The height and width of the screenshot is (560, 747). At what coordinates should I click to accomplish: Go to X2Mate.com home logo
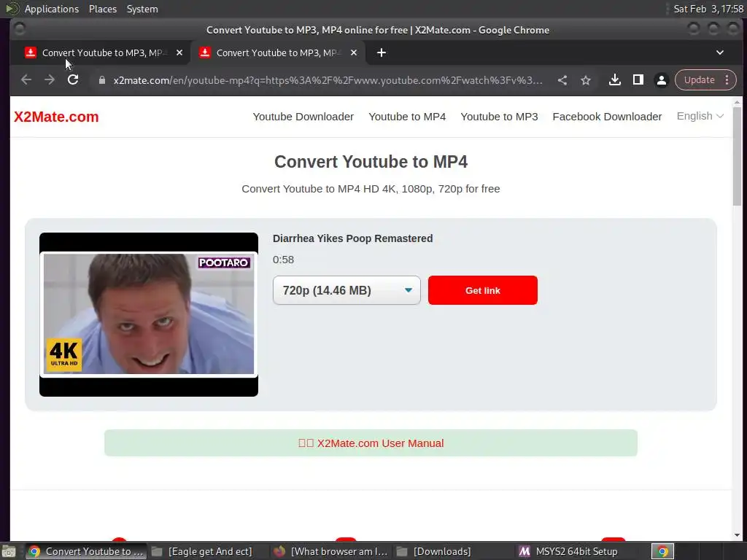56,117
